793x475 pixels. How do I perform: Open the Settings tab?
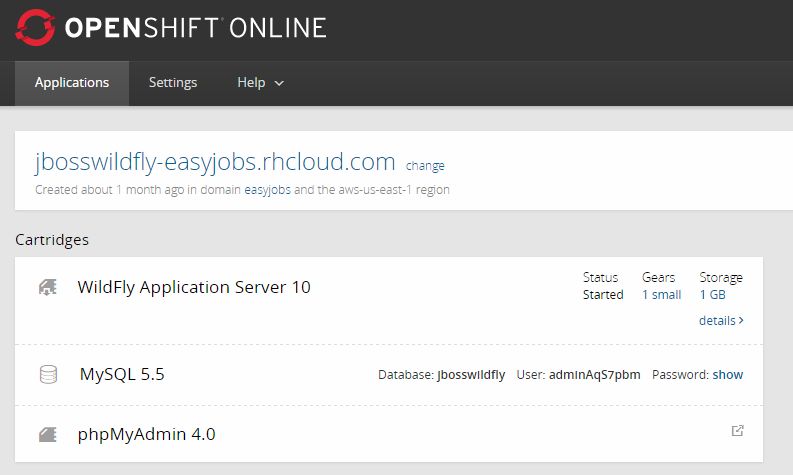coord(173,83)
